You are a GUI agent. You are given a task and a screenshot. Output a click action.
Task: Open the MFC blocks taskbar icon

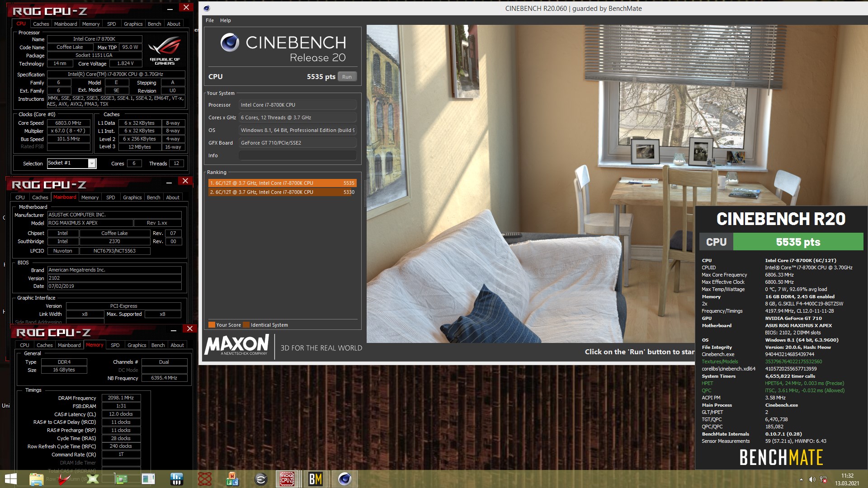click(232, 479)
